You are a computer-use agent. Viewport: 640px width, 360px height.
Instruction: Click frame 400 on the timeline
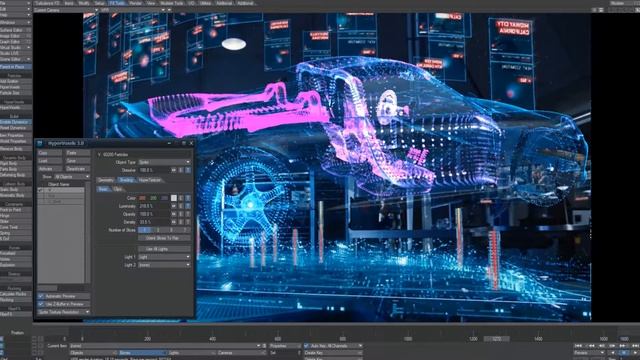pyautogui.click(x=212, y=338)
